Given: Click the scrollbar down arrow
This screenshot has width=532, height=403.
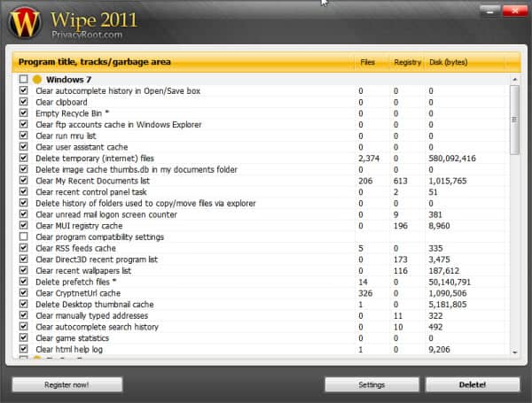Looking at the screenshot, I should (514, 353).
